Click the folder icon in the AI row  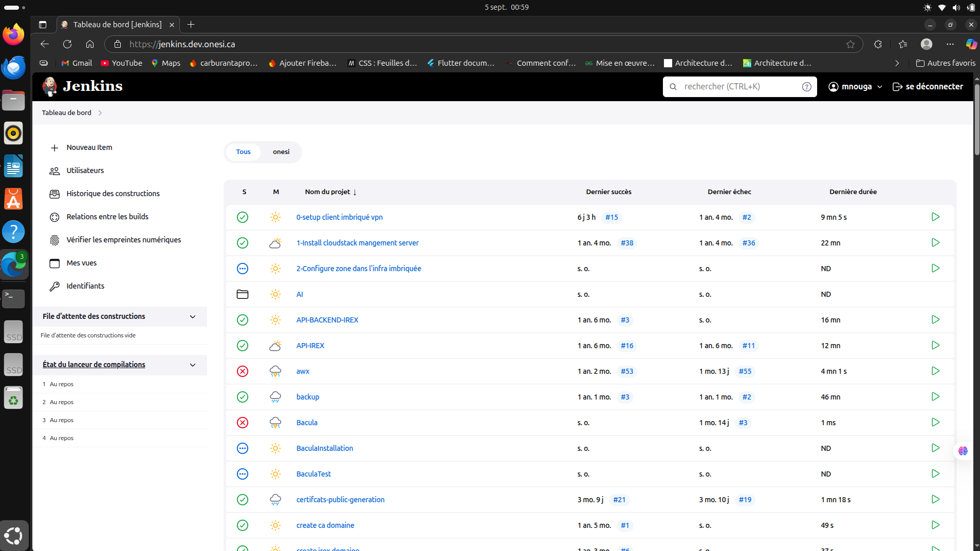(243, 294)
